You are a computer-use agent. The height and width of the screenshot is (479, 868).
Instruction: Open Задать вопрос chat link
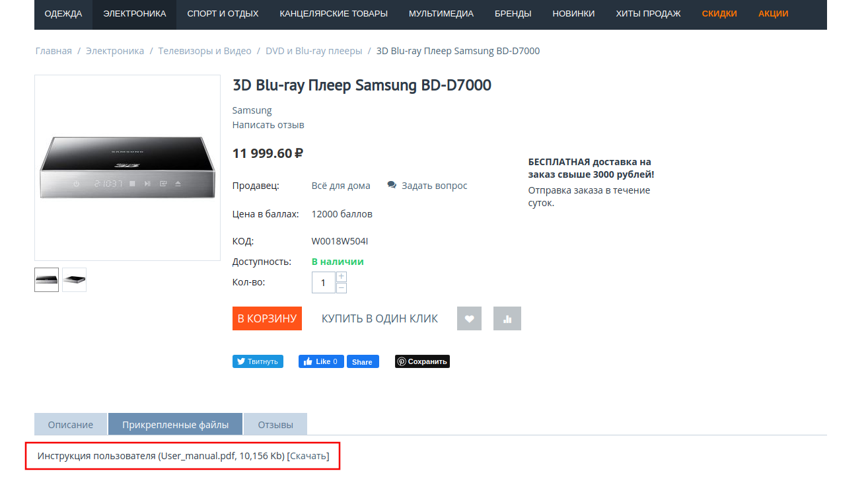pos(427,186)
